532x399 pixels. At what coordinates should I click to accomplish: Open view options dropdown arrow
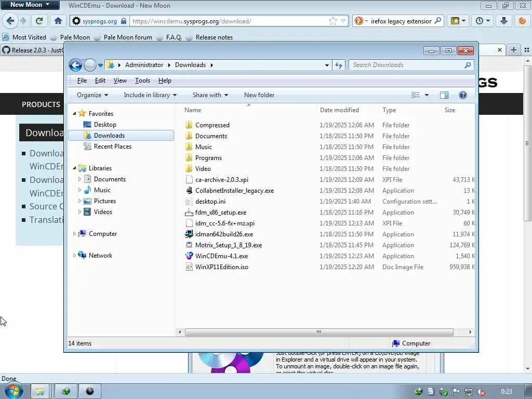coord(427,95)
